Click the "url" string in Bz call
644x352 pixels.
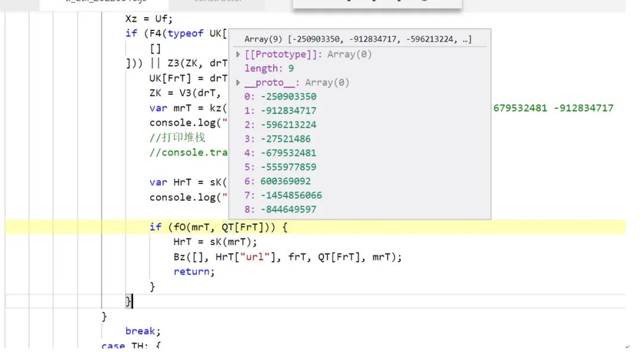[255, 257]
